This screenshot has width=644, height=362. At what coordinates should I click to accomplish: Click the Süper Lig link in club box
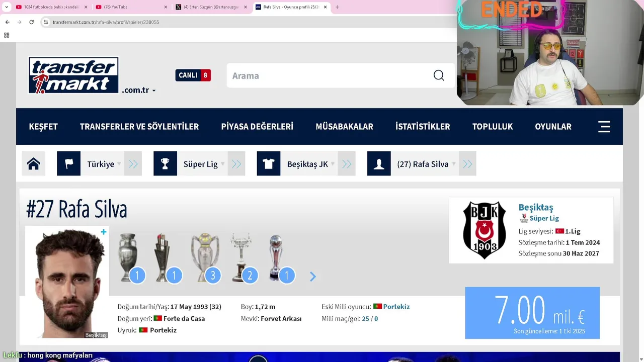[544, 218]
